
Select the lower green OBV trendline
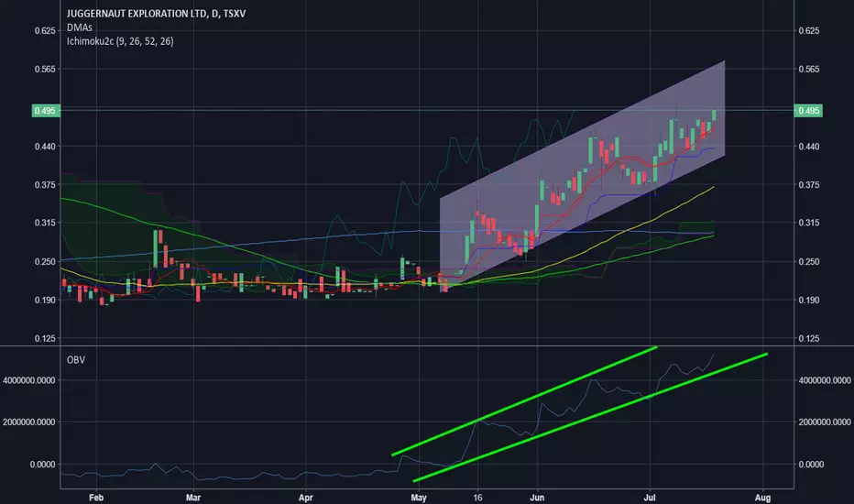(x=590, y=417)
